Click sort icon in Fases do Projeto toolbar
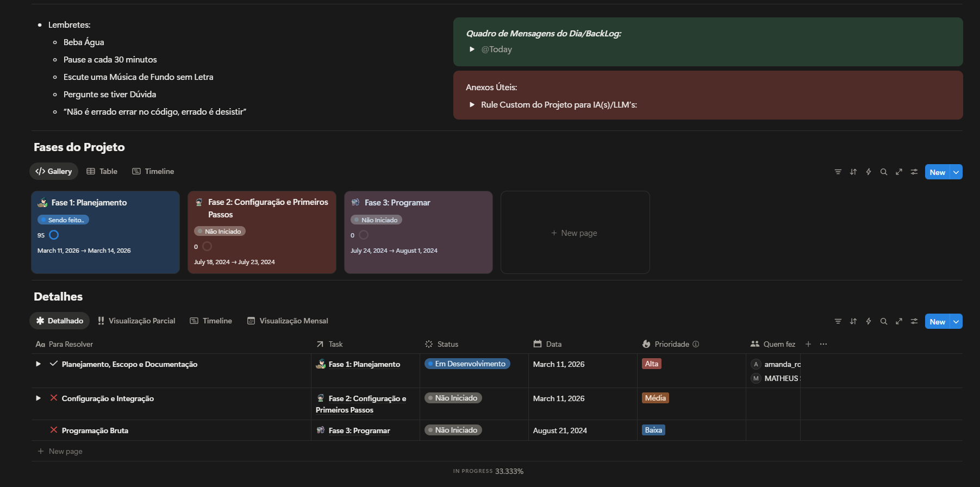Image resolution: width=980 pixels, height=487 pixels. 853,172
